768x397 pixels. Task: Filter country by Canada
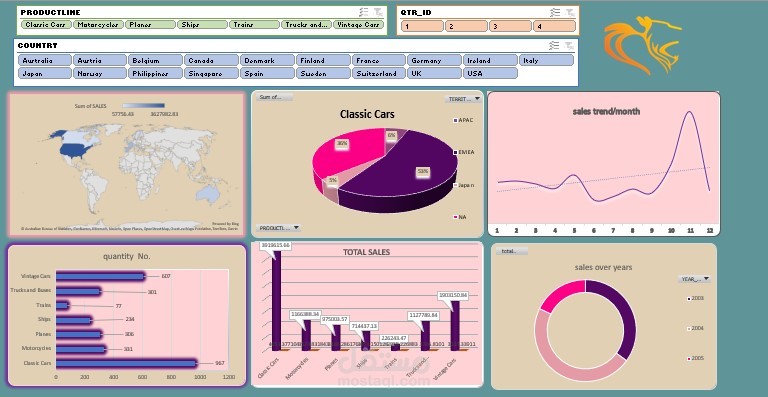tap(212, 60)
